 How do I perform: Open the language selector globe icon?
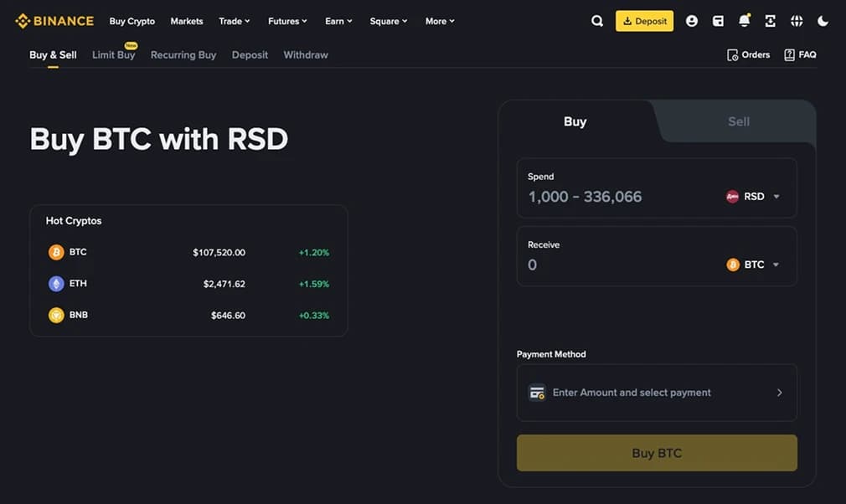point(796,20)
